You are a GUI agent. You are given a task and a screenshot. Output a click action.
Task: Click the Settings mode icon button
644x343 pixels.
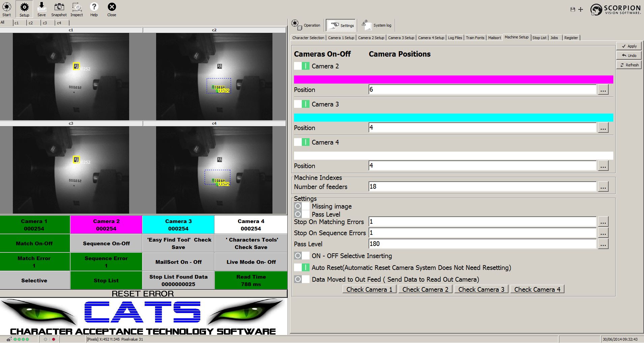(x=341, y=25)
